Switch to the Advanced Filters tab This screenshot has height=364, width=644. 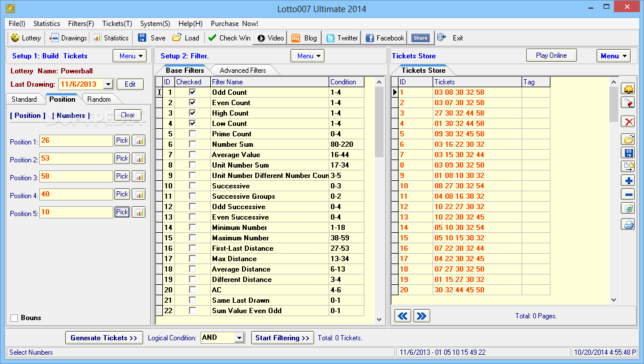pos(243,70)
